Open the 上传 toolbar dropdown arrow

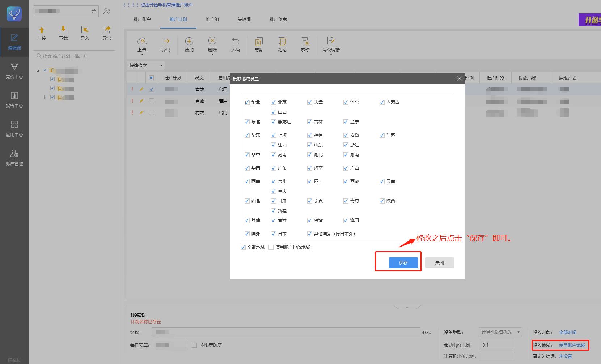pos(142,54)
